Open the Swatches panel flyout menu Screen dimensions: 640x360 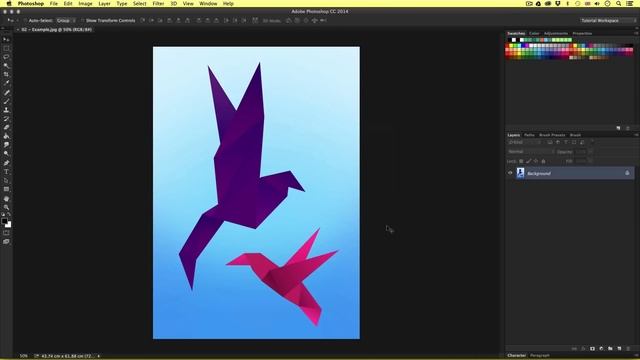(x=636, y=33)
